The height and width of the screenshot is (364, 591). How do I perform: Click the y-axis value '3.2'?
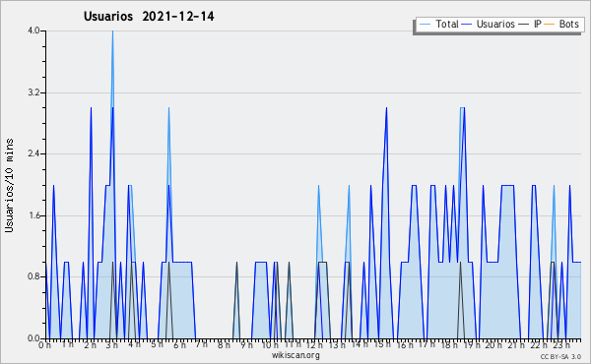(x=33, y=92)
